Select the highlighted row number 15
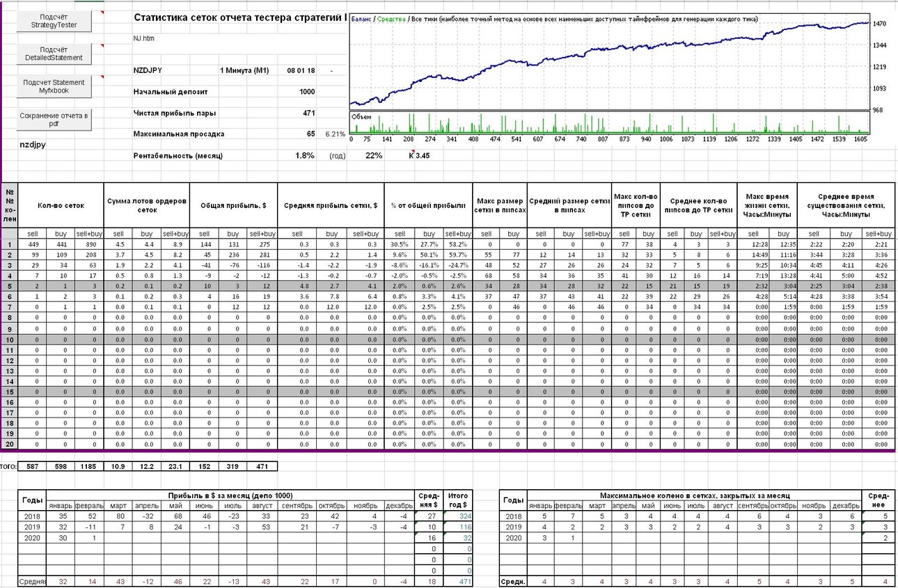898x588 pixels. tap(10, 392)
